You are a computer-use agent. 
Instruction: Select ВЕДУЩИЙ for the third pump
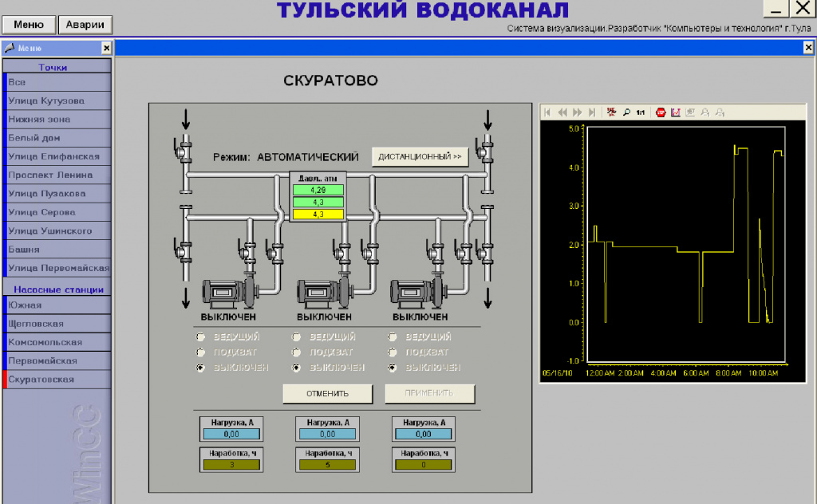coord(393,337)
